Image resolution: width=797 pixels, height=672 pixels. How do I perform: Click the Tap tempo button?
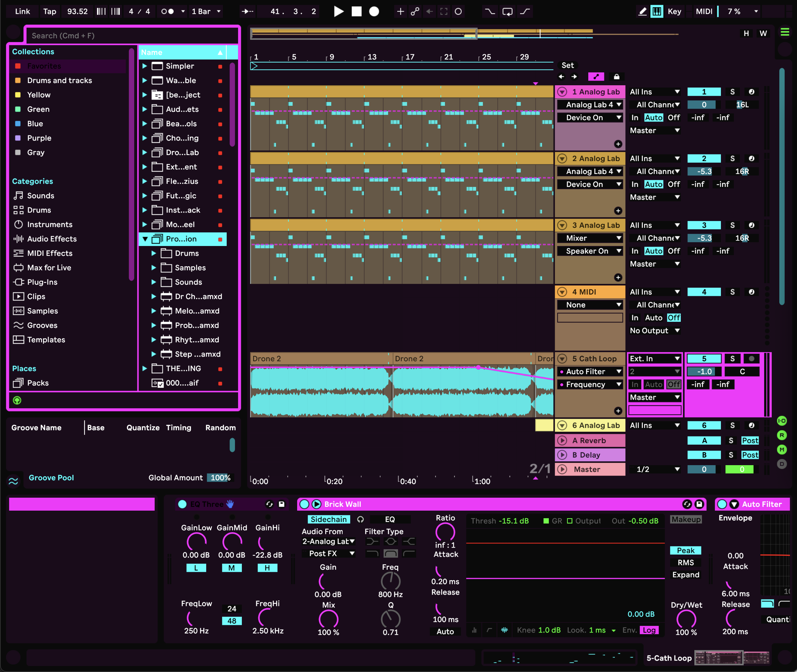pos(50,11)
